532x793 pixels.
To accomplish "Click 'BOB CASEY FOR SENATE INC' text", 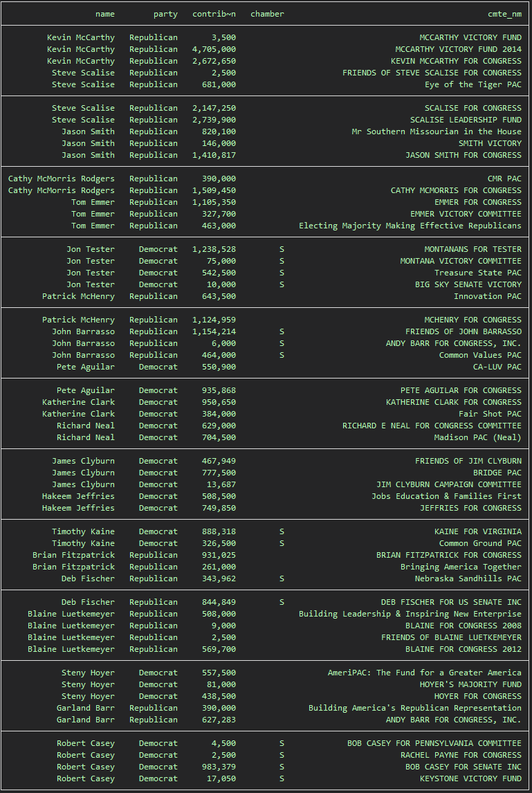I will (464, 767).
